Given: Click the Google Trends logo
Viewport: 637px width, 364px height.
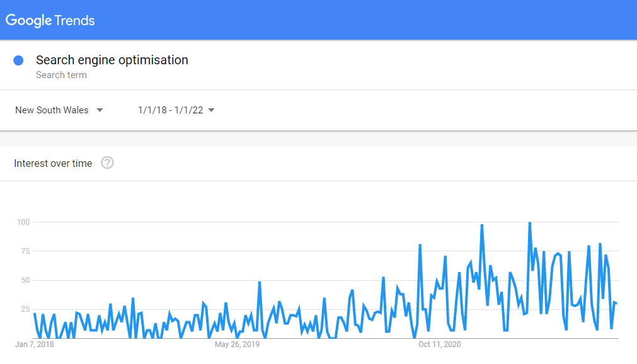Looking at the screenshot, I should pyautogui.click(x=50, y=20).
